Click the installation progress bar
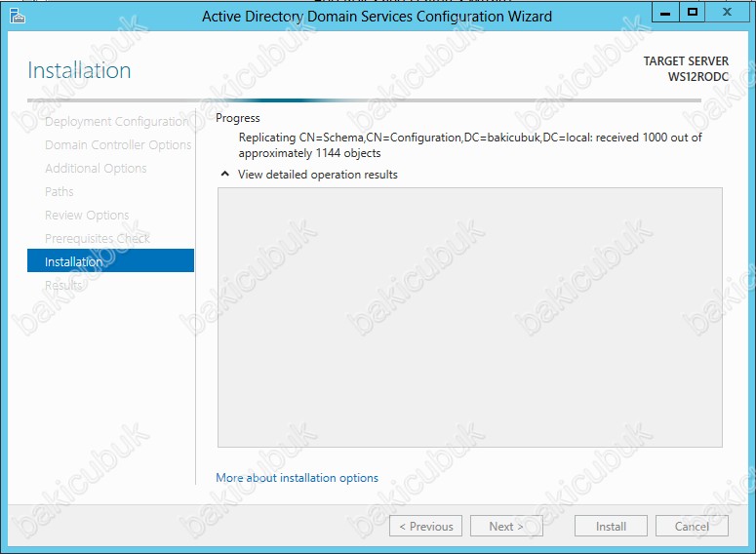756x554 pixels. [x=364, y=100]
